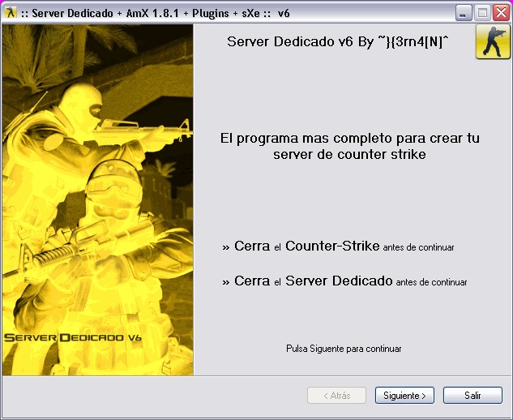Screen dimensions: 513x420
Task: Click the Siguiente button to continue
Action: pos(404,396)
